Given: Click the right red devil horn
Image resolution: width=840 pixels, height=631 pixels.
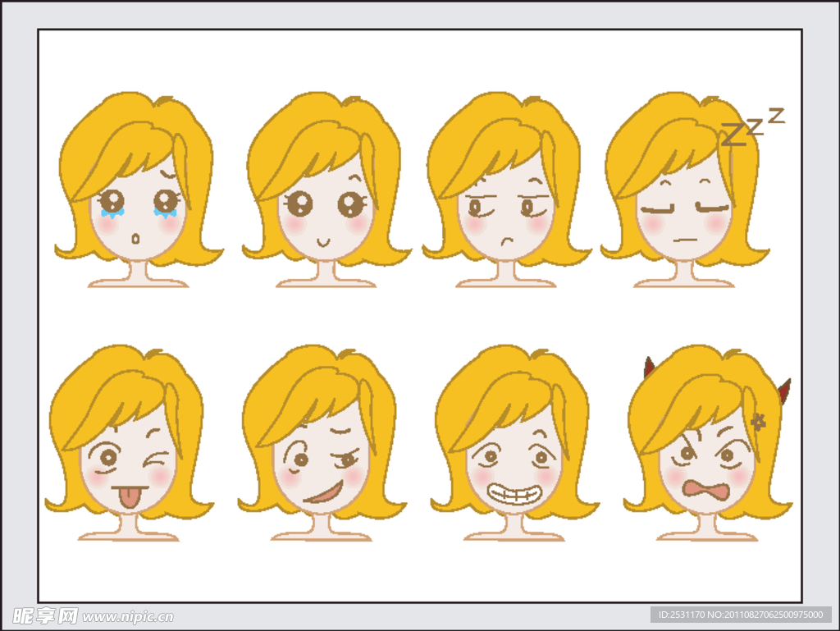Looking at the screenshot, I should click(x=784, y=391).
